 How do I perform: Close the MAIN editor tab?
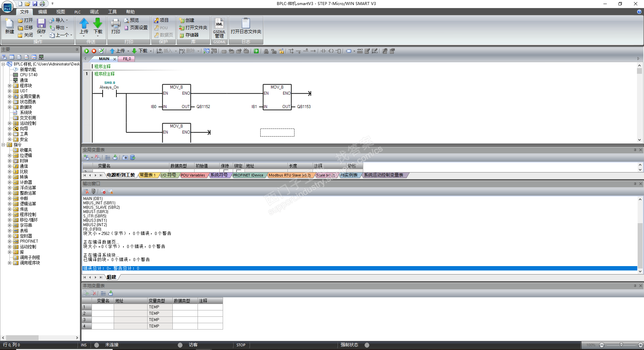[115, 59]
